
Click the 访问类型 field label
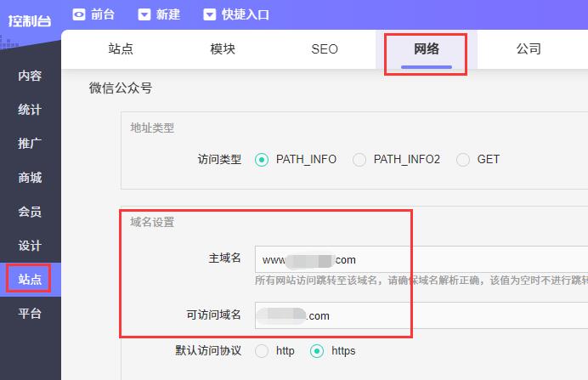[x=219, y=160]
